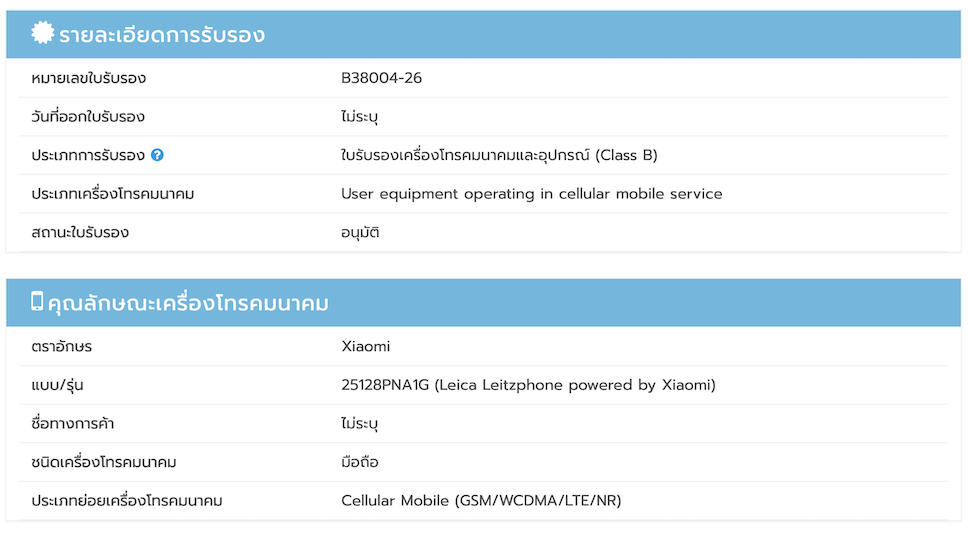Image resolution: width=968 pixels, height=535 pixels.
Task: Click the ประเภทการรับรอง label text
Action: (88, 155)
